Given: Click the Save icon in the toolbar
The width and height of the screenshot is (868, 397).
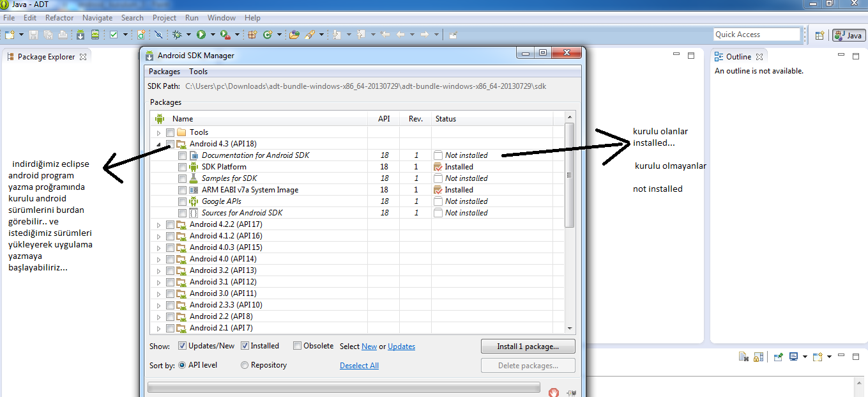Looking at the screenshot, I should click(33, 35).
